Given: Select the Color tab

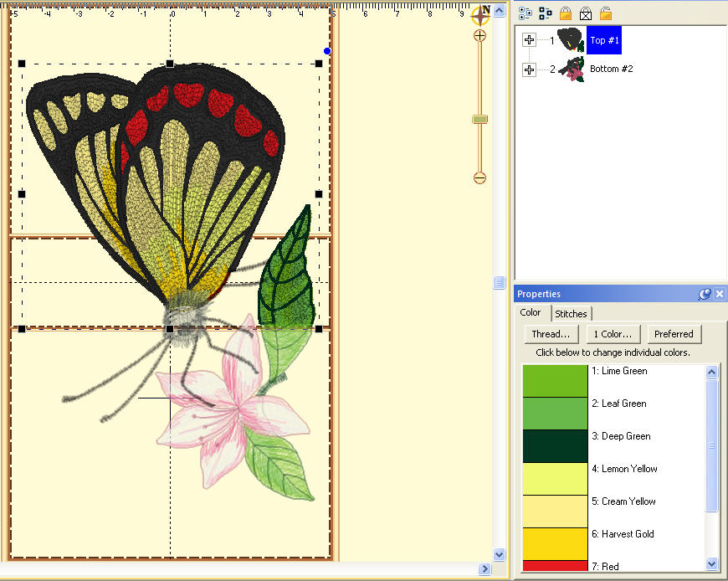Looking at the screenshot, I should [531, 313].
